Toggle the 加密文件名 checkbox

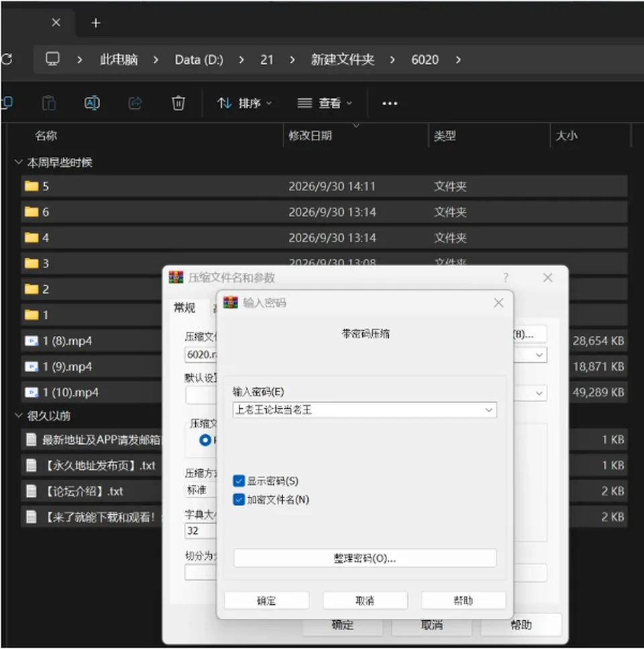[239, 499]
